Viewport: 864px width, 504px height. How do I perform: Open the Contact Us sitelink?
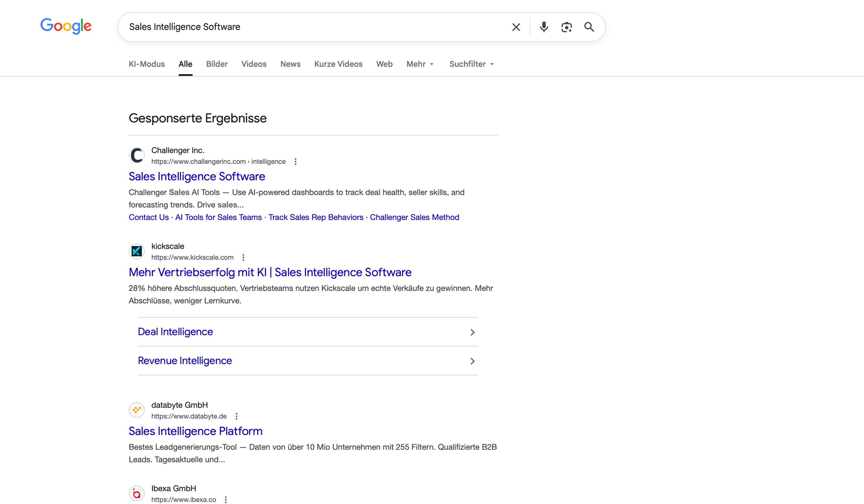(x=149, y=217)
